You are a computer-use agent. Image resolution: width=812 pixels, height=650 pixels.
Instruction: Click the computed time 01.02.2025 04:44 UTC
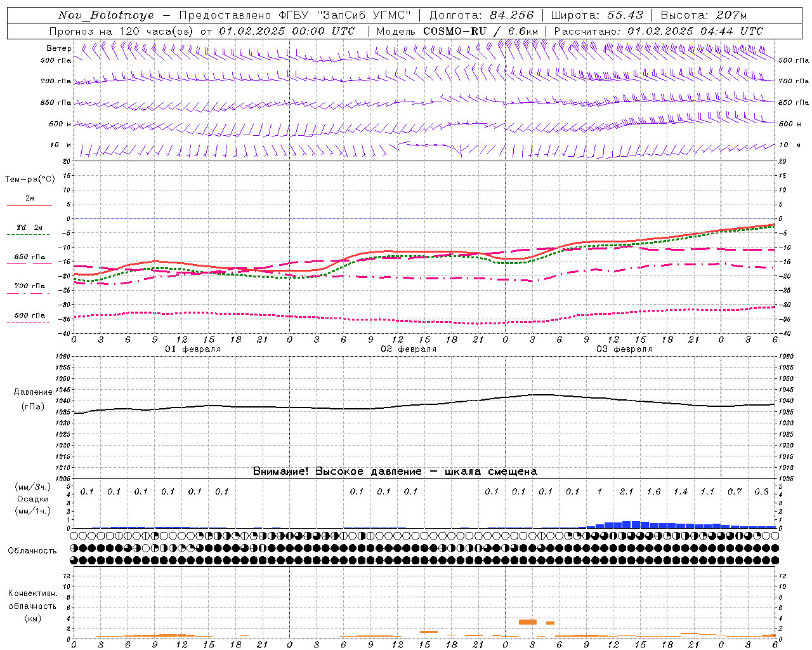pos(695,31)
